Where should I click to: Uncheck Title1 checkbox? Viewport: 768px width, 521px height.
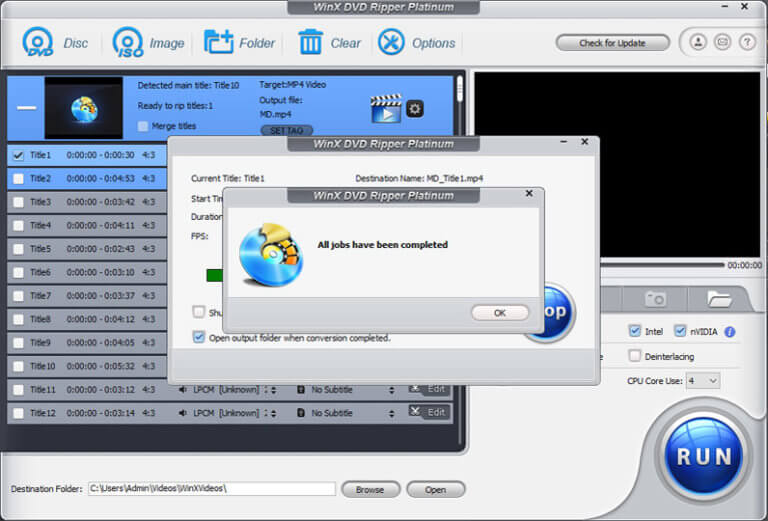click(x=18, y=155)
